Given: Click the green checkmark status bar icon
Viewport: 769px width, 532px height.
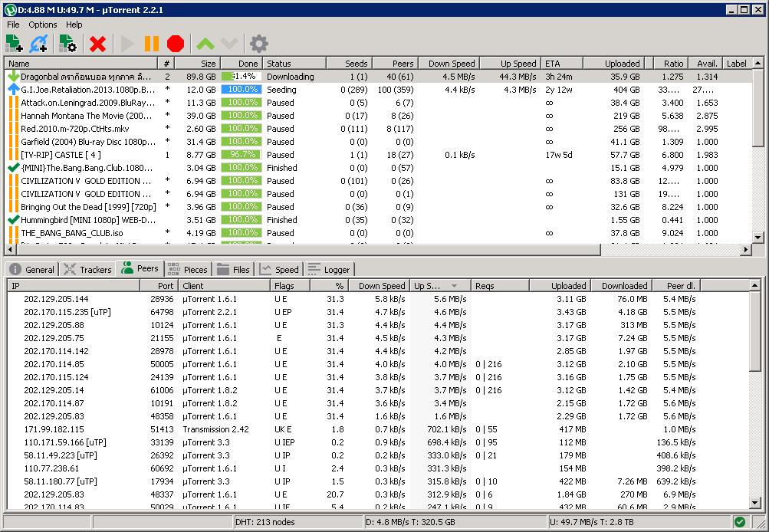Looking at the screenshot, I should point(740,522).
